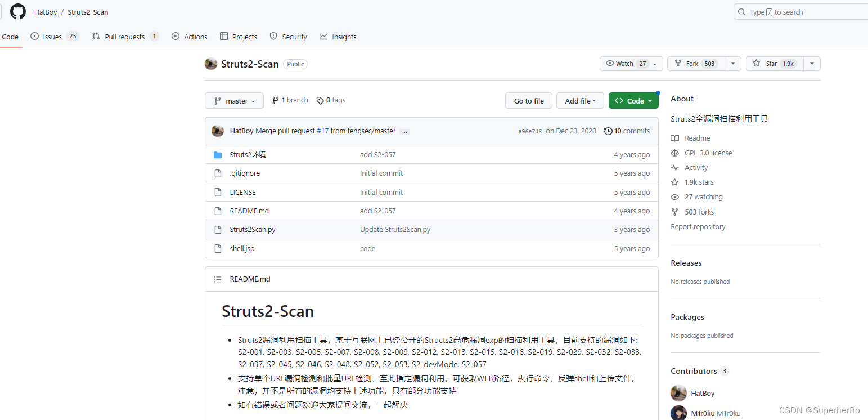Open the HatBoy owner link in breadcrumb

pos(46,12)
